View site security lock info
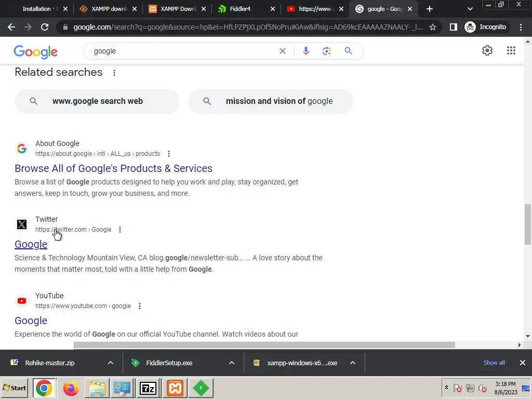The image size is (532, 399). [x=65, y=27]
